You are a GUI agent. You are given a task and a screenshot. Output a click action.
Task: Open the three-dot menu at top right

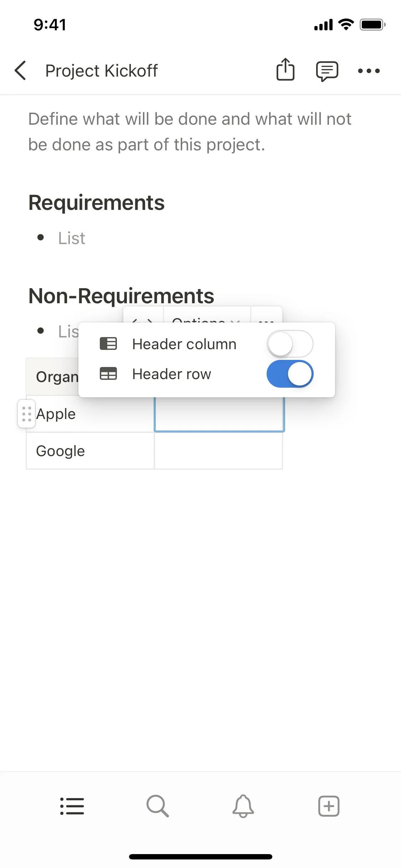(x=369, y=71)
